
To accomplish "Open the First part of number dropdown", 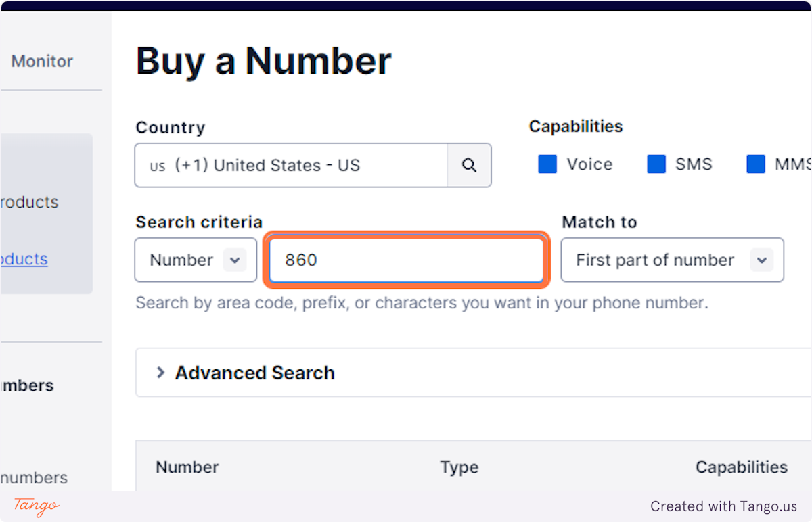I will tap(673, 260).
